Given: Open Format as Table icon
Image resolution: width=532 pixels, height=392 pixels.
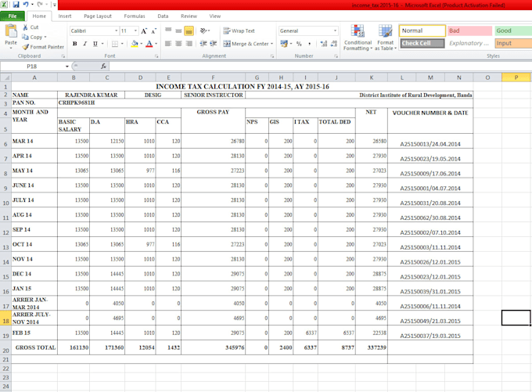Looking at the screenshot, I should point(386,31).
